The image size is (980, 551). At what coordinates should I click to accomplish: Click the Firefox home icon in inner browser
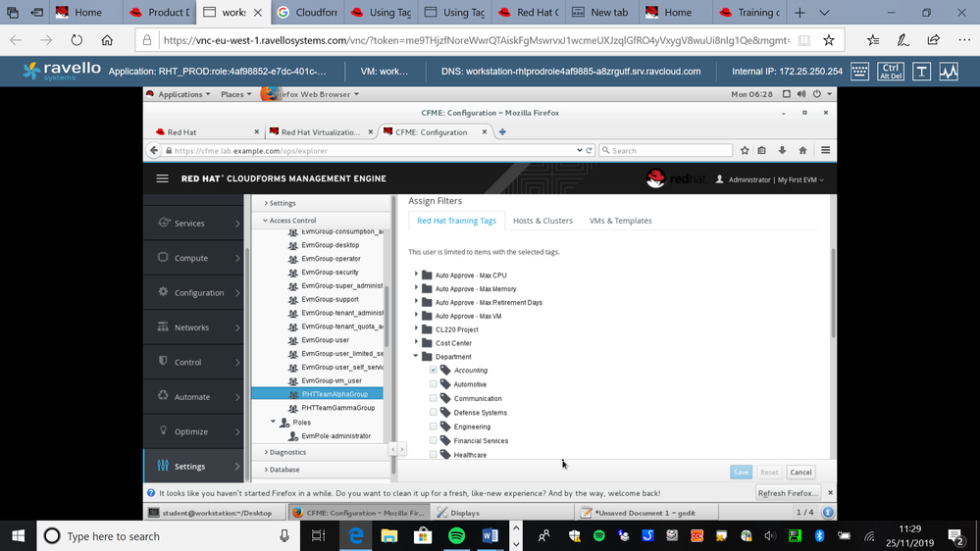click(x=802, y=151)
